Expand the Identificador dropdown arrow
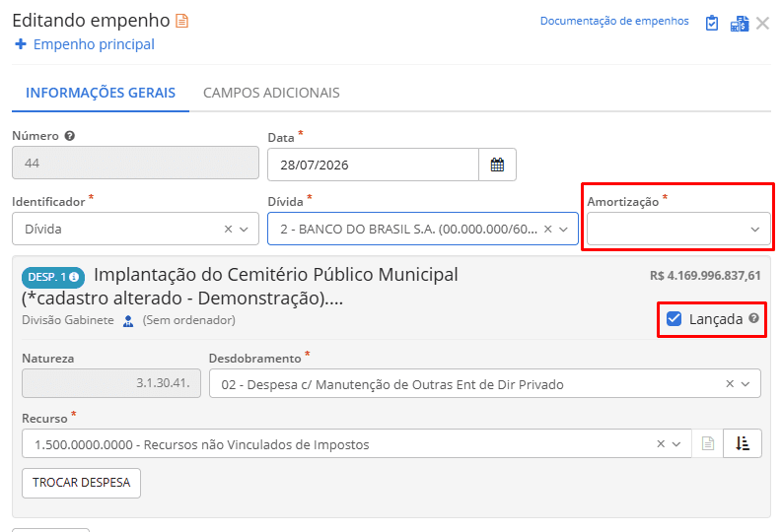This screenshot has height=532, width=781. 245,230
